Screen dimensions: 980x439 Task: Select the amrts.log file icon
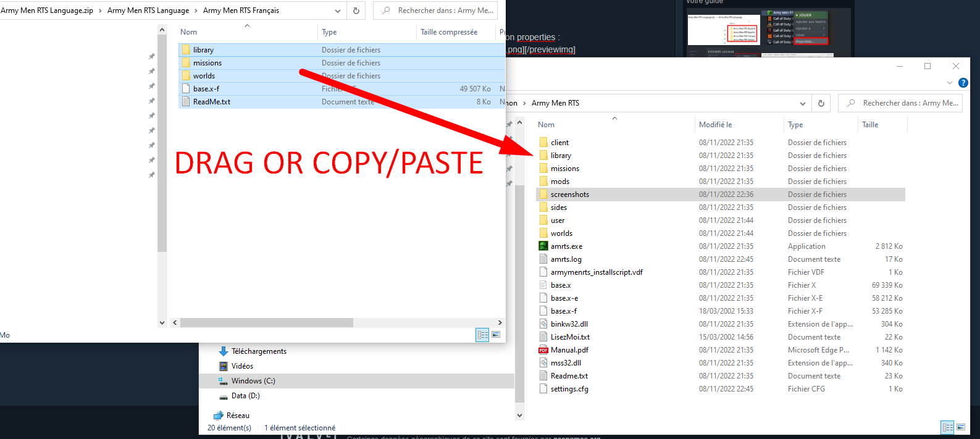(543, 259)
